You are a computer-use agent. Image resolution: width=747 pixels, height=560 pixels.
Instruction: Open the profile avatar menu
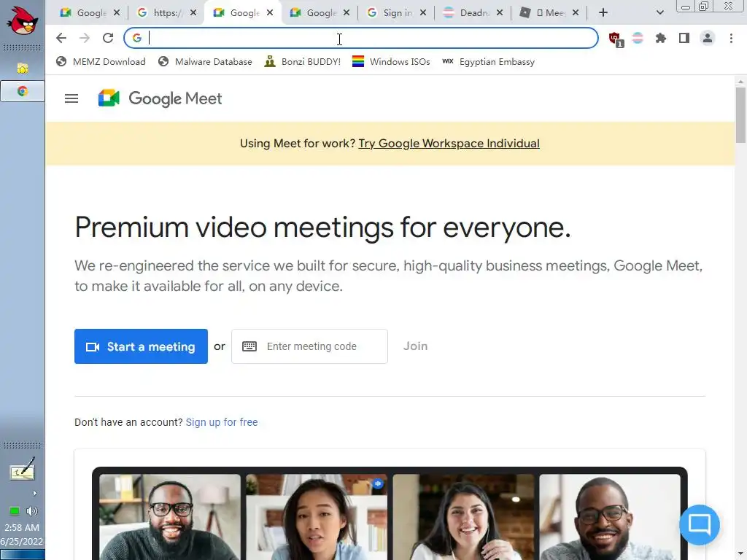(x=708, y=38)
